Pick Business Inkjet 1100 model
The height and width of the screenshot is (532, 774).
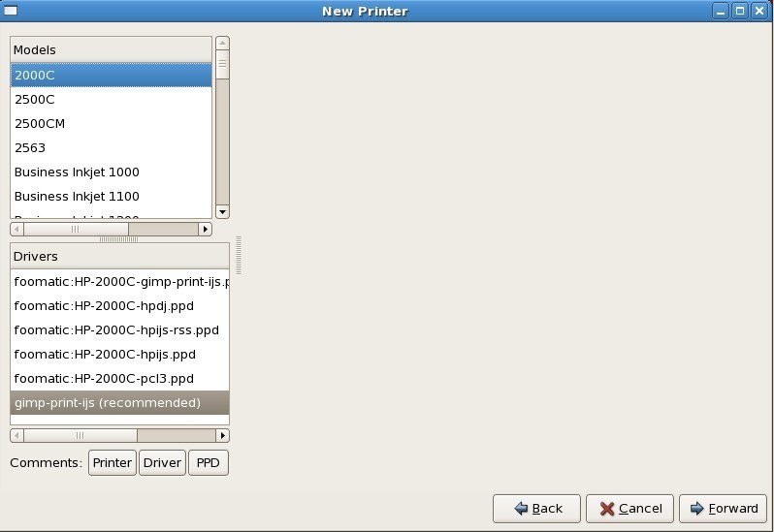112,196
